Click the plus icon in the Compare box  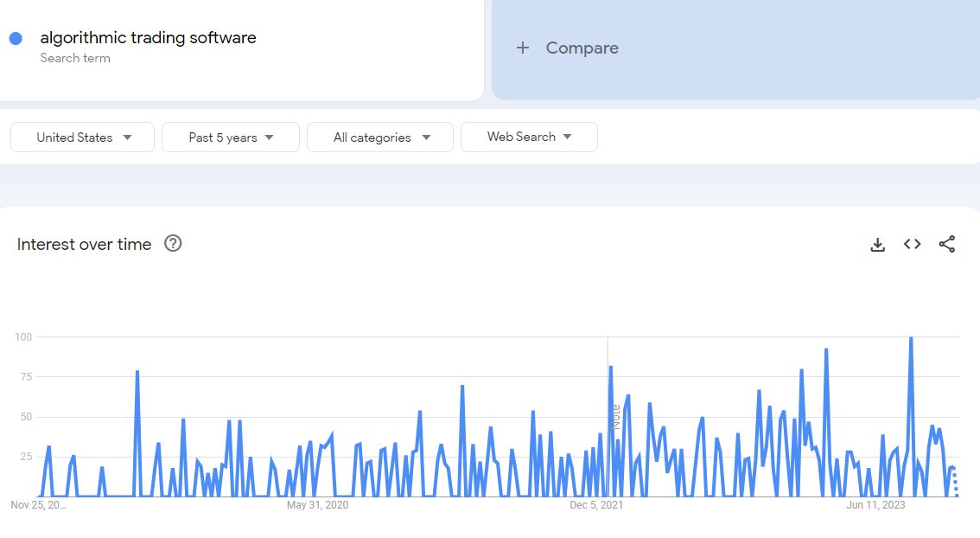523,48
